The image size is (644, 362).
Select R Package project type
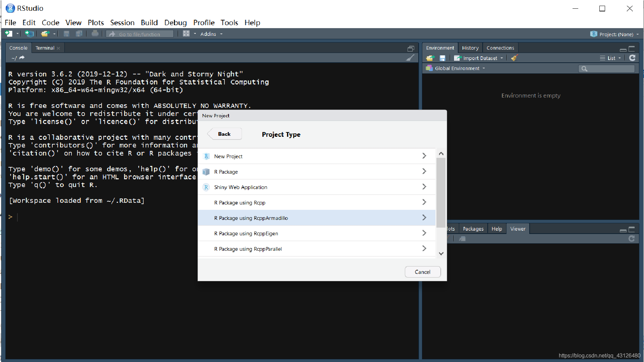pyautogui.click(x=317, y=172)
